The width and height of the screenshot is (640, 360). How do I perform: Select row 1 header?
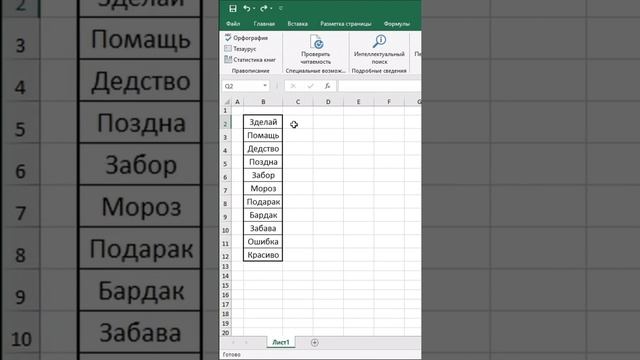click(x=226, y=111)
